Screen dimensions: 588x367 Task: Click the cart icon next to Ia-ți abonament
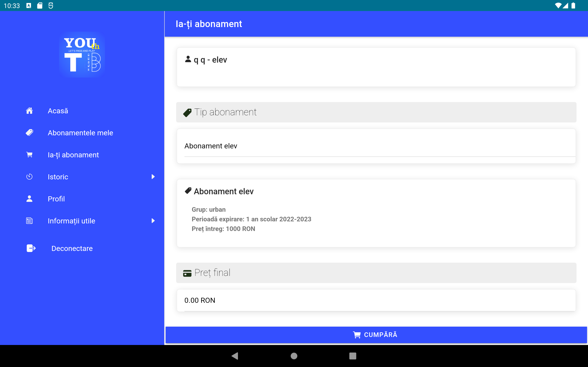29,155
